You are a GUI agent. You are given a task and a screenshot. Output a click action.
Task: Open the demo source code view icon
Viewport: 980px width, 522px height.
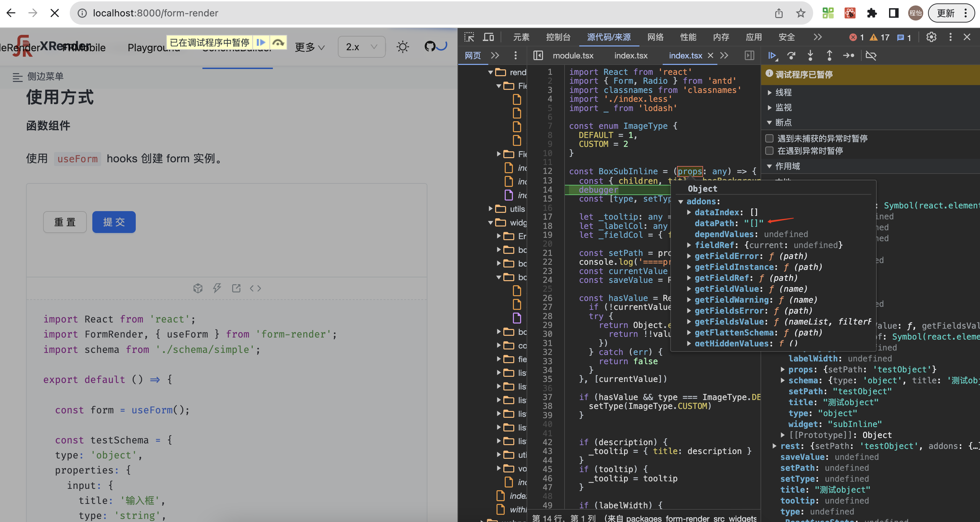(x=255, y=288)
